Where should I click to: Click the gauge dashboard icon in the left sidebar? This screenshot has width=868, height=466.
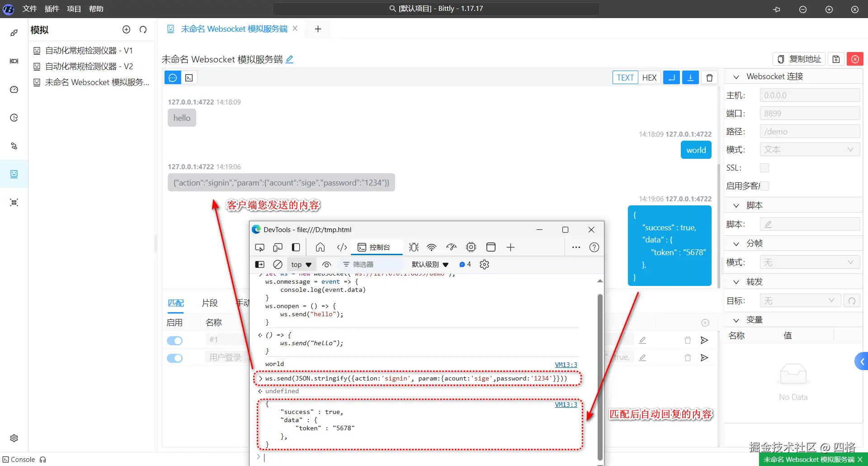point(14,90)
